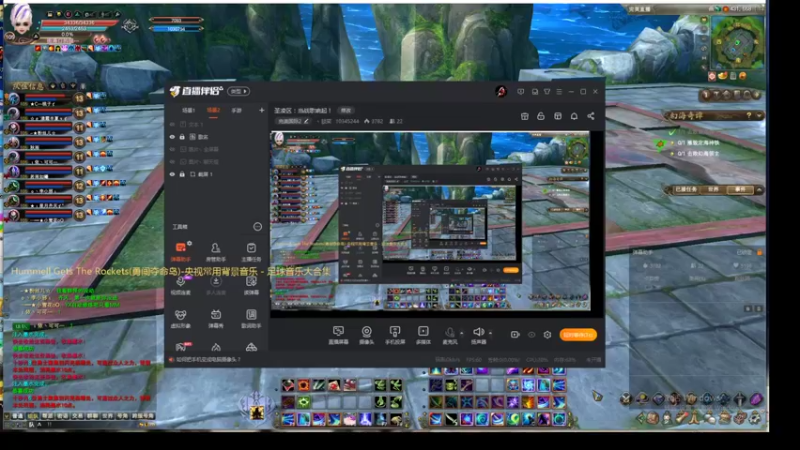The image size is (800, 450).
Task: Collapse the toolbox section with minus icon
Action: click(x=258, y=227)
